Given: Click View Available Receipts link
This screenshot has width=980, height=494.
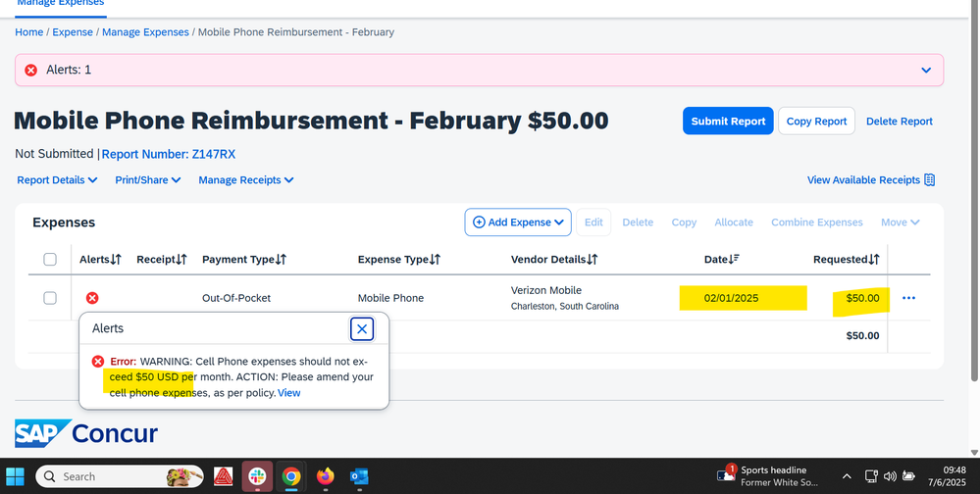Looking at the screenshot, I should 863,180.
